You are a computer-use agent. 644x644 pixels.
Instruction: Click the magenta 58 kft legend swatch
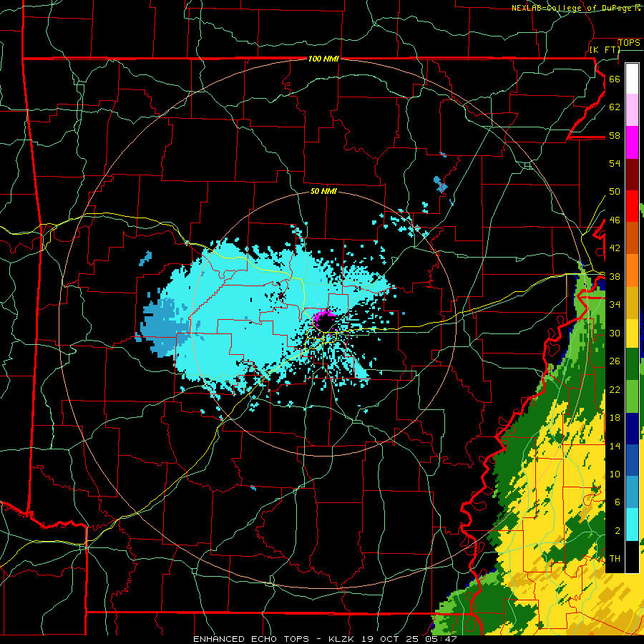point(632,142)
